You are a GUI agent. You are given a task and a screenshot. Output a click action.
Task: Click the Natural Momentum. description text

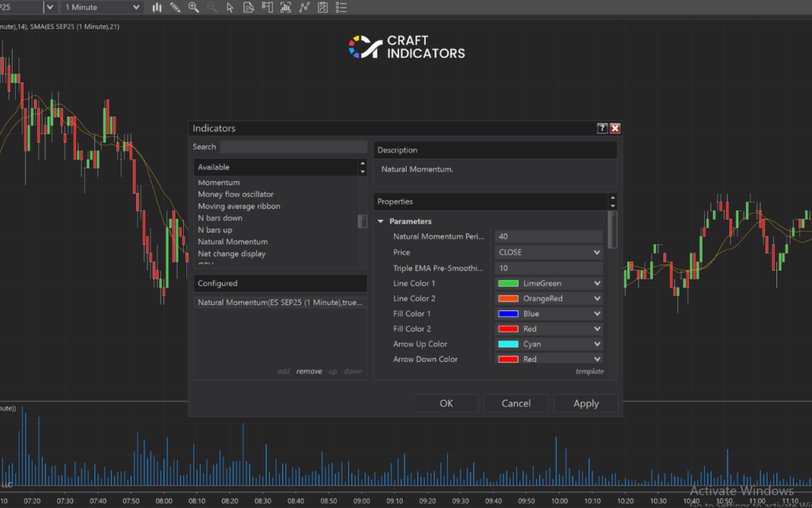(x=417, y=169)
